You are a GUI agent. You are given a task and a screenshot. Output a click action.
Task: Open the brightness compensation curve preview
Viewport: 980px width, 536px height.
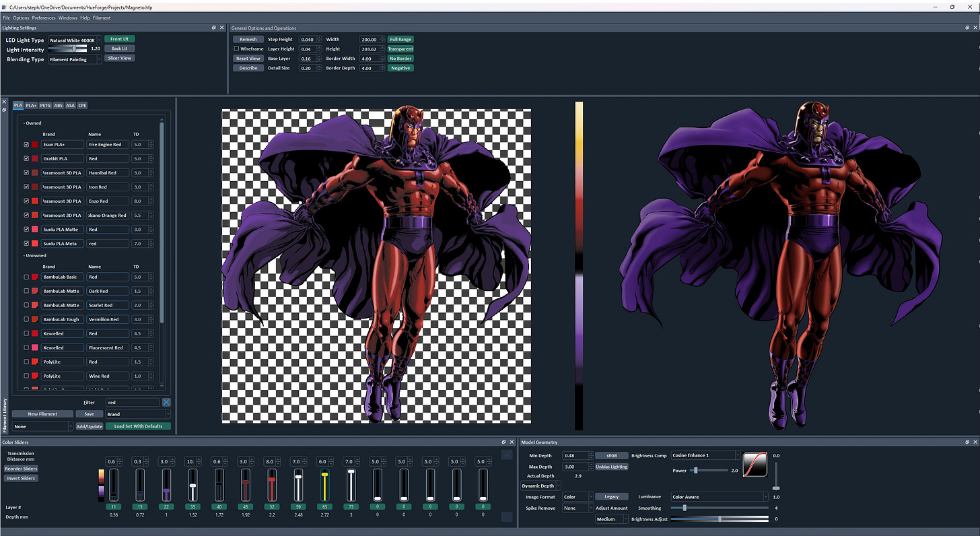tap(755, 464)
